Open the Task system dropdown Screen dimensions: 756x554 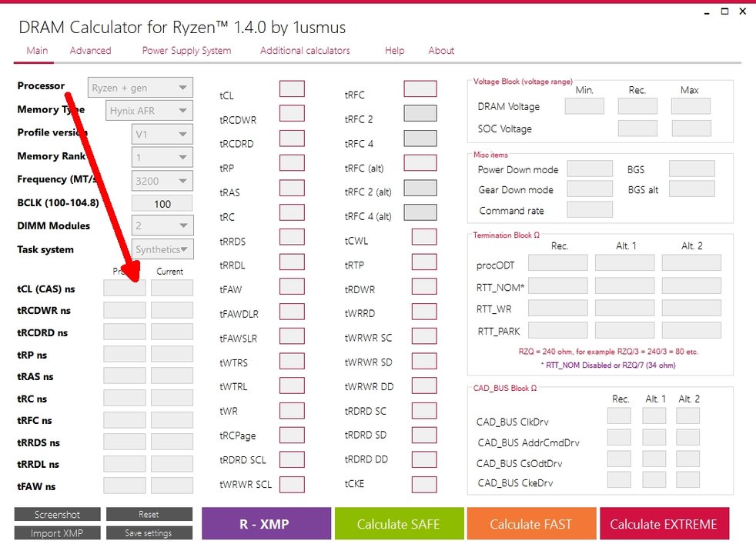pyautogui.click(x=162, y=249)
